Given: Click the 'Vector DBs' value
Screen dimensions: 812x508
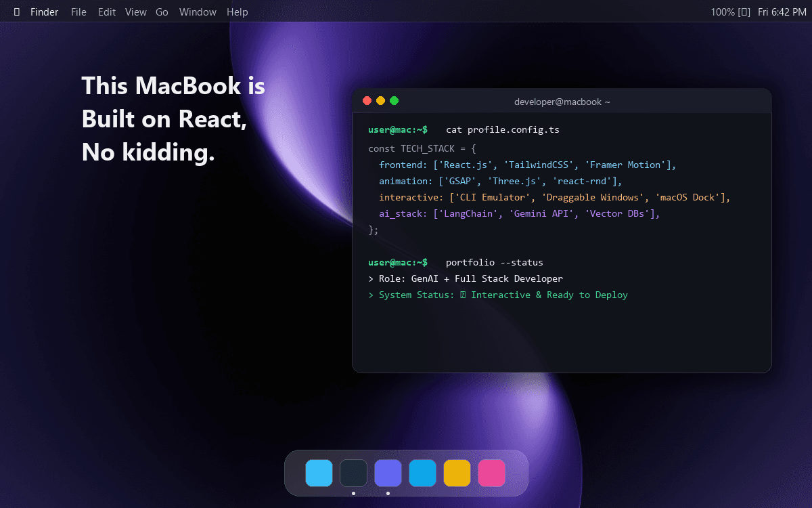Looking at the screenshot, I should (x=618, y=213).
